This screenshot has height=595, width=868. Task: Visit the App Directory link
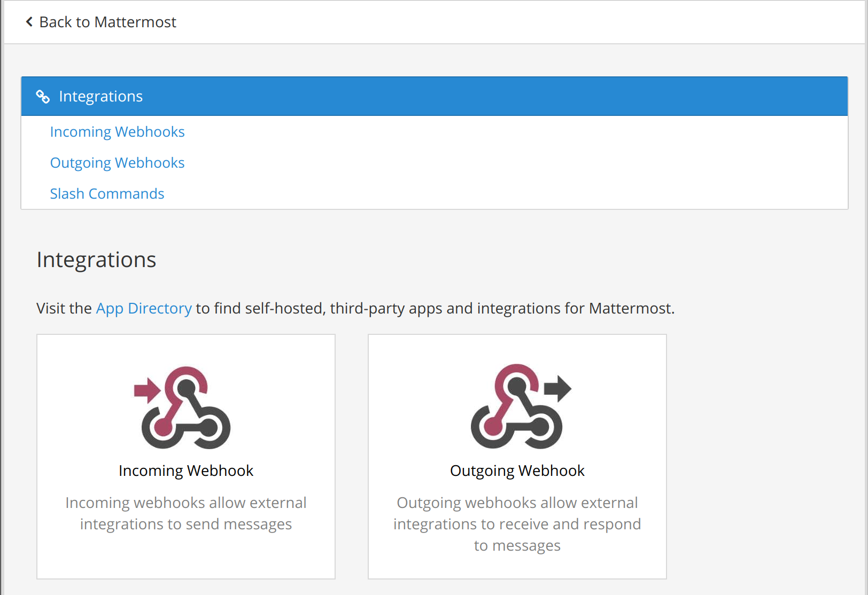(x=143, y=308)
